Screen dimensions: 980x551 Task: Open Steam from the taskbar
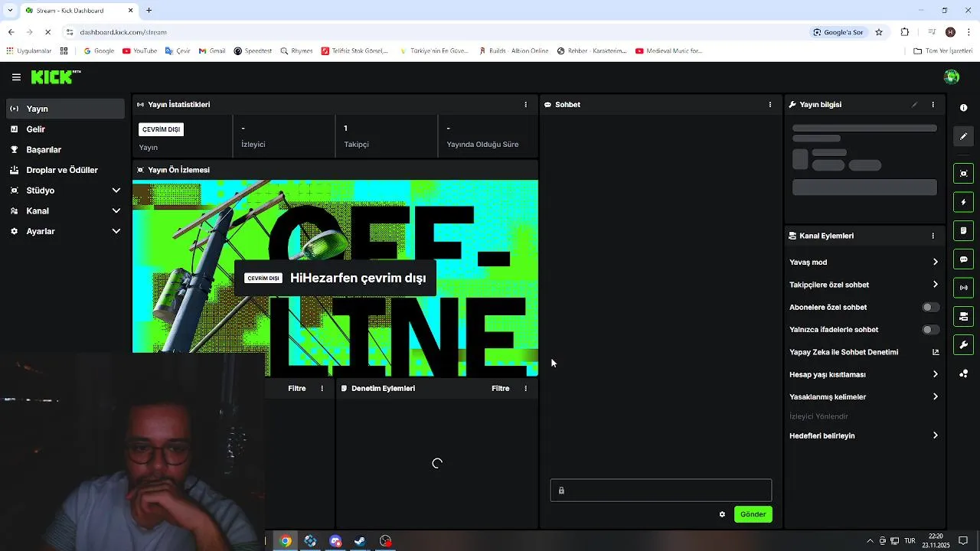pyautogui.click(x=360, y=541)
